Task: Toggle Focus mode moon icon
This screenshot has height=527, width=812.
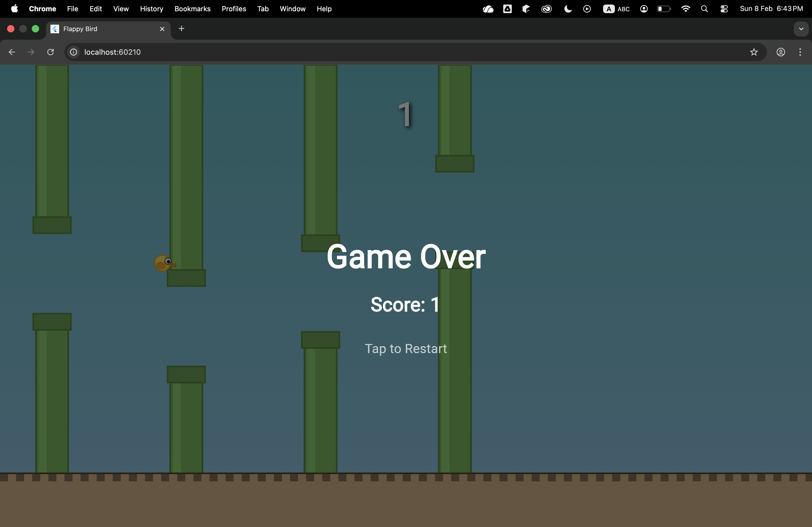Action: click(568, 9)
